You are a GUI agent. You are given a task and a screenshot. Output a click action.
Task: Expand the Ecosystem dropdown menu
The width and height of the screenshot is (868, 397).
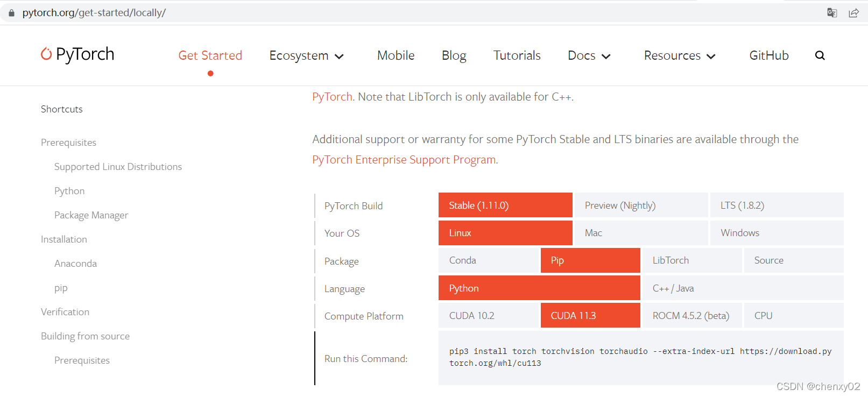coord(306,55)
